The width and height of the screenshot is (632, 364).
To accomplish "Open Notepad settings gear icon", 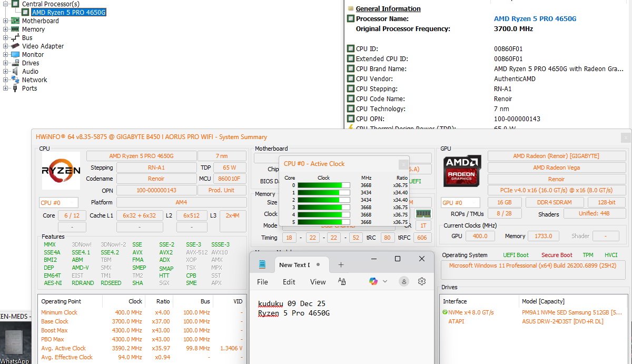I will [421, 282].
